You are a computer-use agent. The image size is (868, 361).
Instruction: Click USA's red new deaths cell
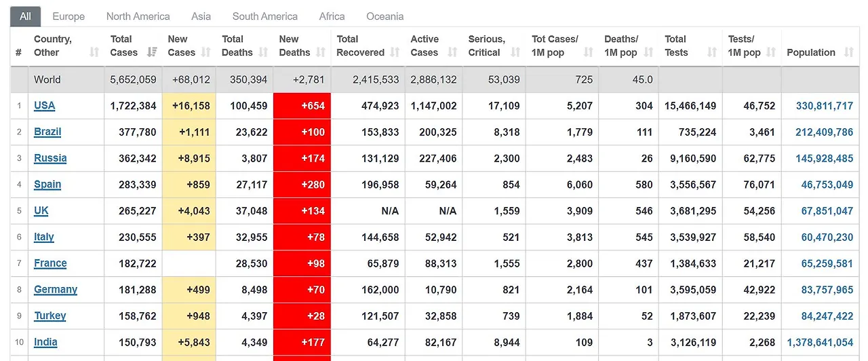pyautogui.click(x=302, y=106)
